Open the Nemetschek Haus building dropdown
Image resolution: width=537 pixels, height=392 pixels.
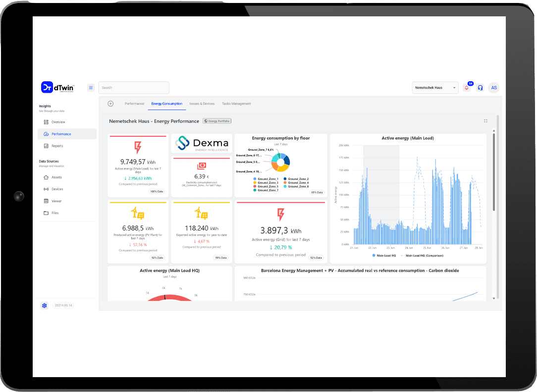click(x=435, y=88)
